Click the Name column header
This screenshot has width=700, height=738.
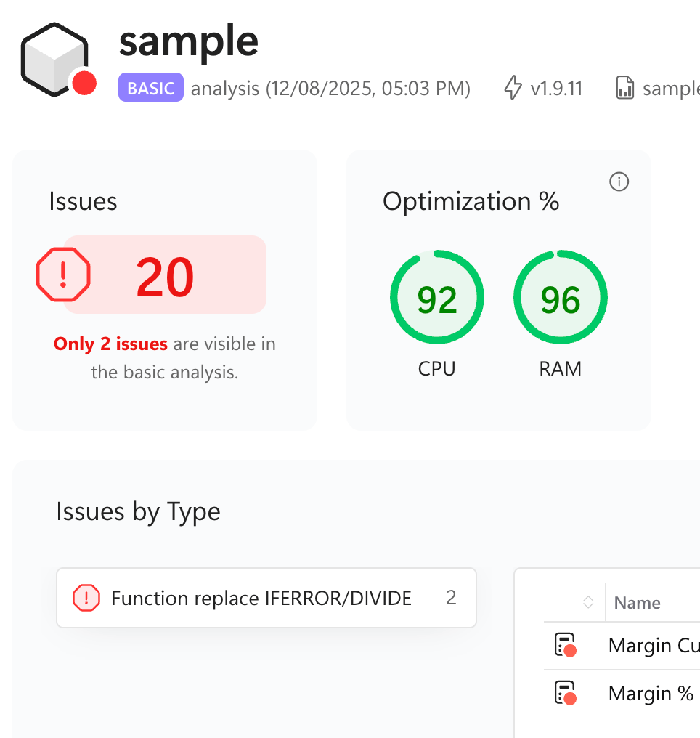pyautogui.click(x=637, y=602)
